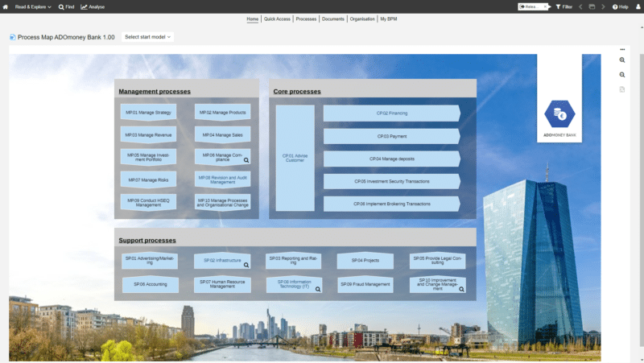This screenshot has width=644, height=363.
Task: Open the Analyse chart tool
Action: point(93,6)
